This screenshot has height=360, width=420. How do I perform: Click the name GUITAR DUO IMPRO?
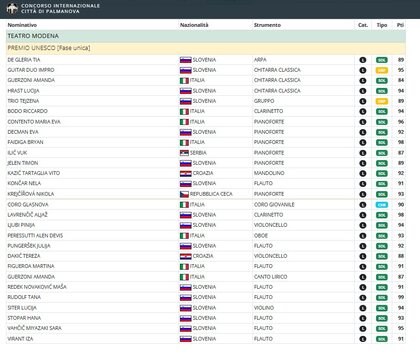[31, 70]
